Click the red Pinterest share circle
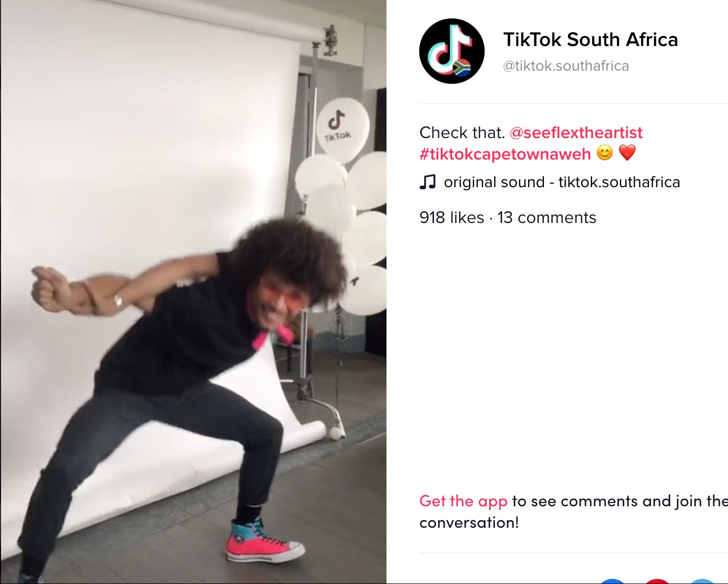This screenshot has height=584, width=728. click(x=657, y=581)
